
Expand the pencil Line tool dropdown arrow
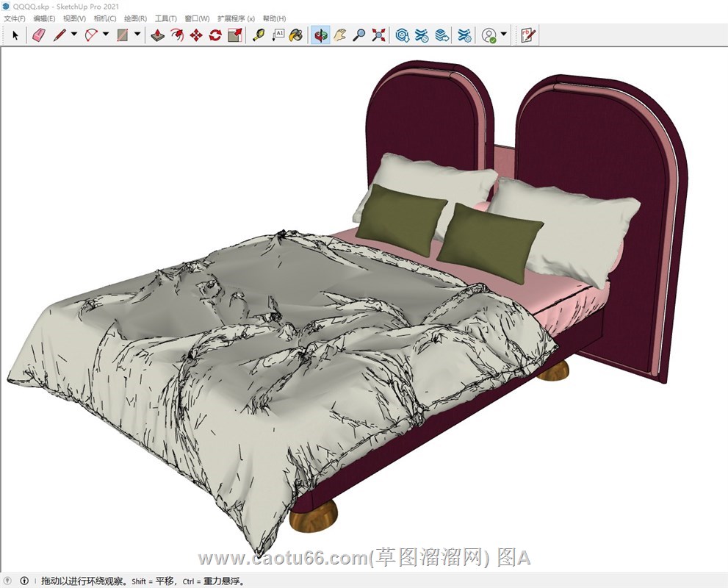click(x=73, y=35)
